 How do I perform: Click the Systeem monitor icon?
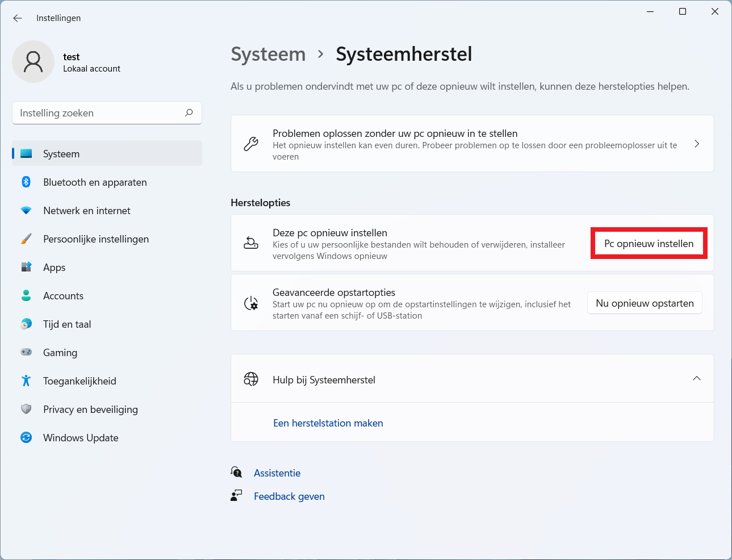click(26, 153)
